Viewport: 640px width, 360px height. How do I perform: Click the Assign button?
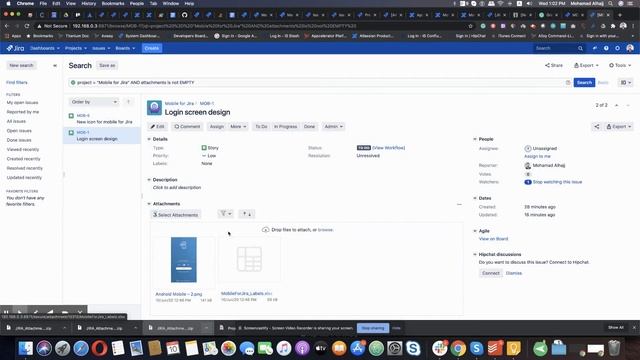217,127
